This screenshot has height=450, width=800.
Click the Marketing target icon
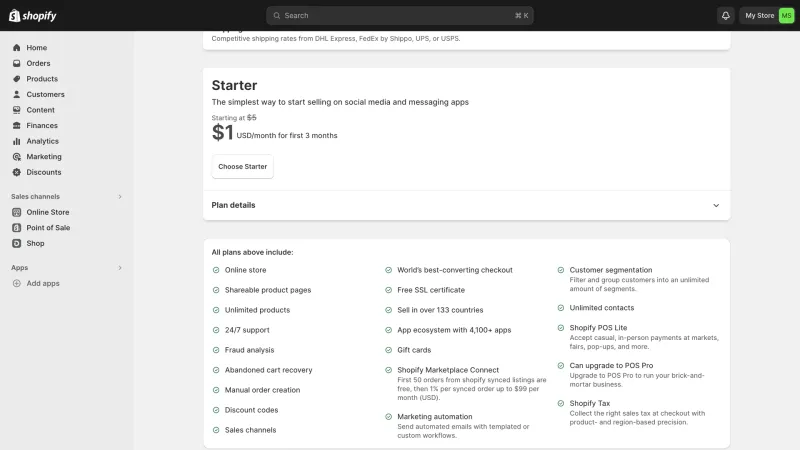pos(16,157)
